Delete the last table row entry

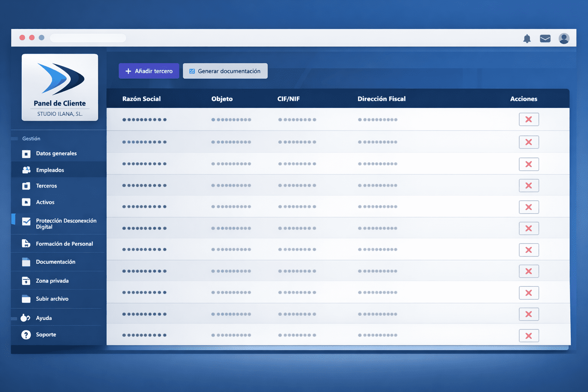[x=529, y=335]
